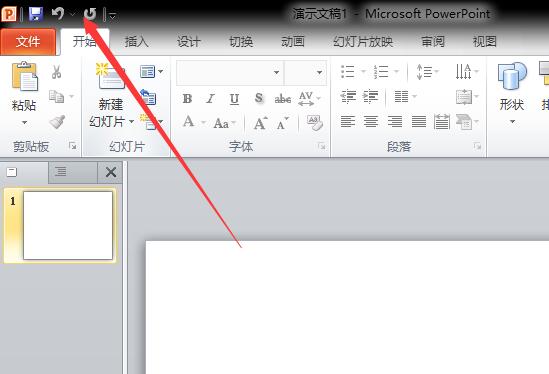Toggle Center text alignment
This screenshot has width=549, height=374.
371,122
